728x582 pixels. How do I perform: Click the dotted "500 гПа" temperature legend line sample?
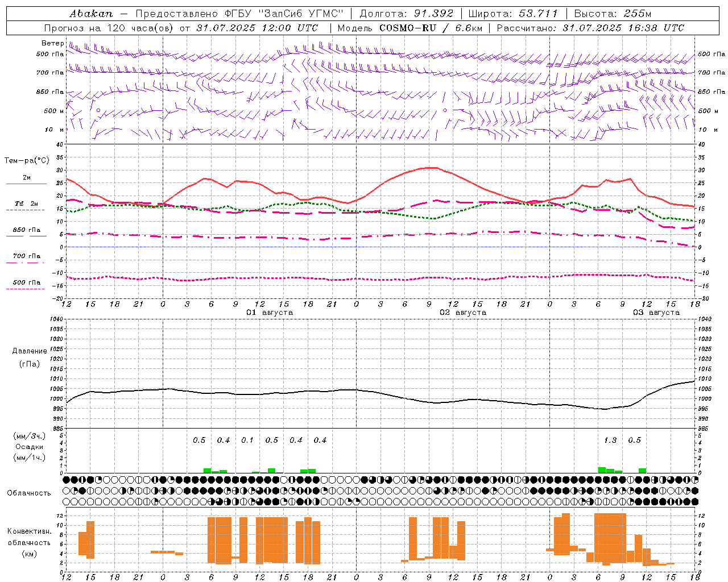[26, 289]
